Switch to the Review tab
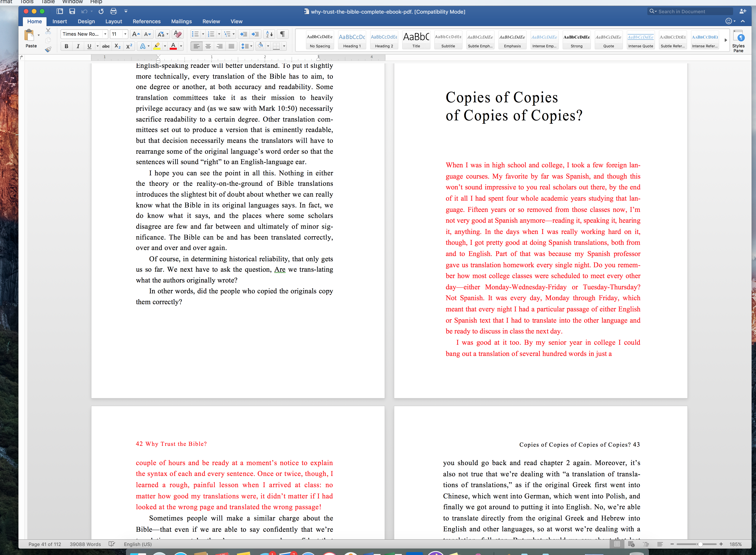Image resolution: width=756 pixels, height=555 pixels. pyautogui.click(x=211, y=21)
